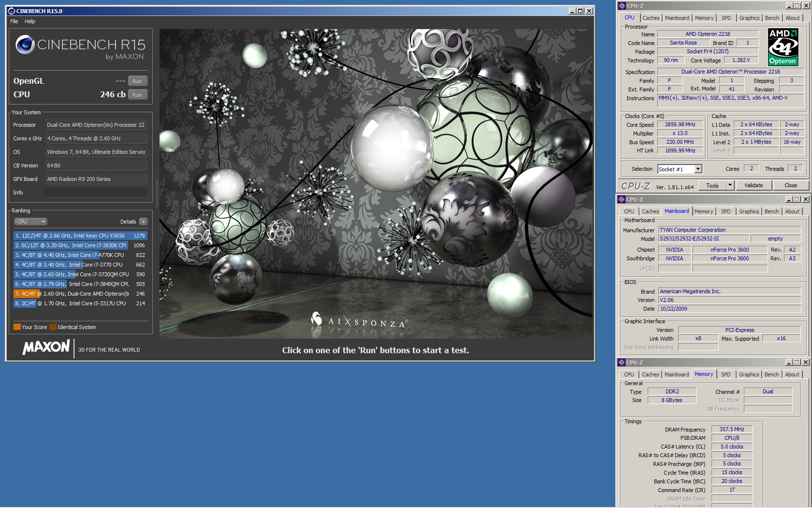This screenshot has width=812, height=508.
Task: Select highlighted Dual-Core AMD Opteron ranking row
Action: click(80, 294)
